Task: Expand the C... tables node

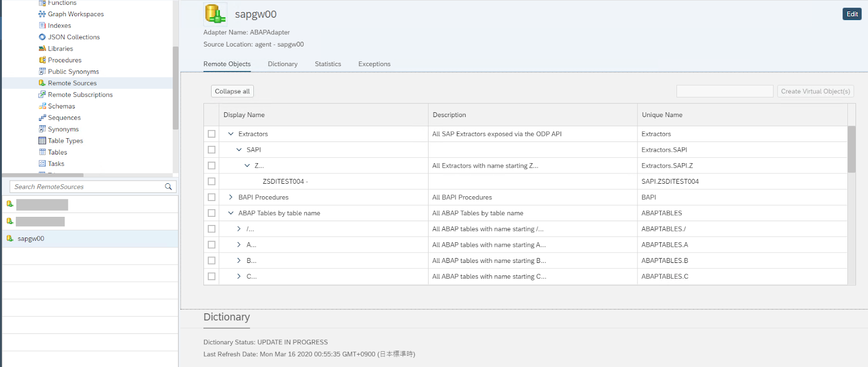Action: click(x=239, y=276)
